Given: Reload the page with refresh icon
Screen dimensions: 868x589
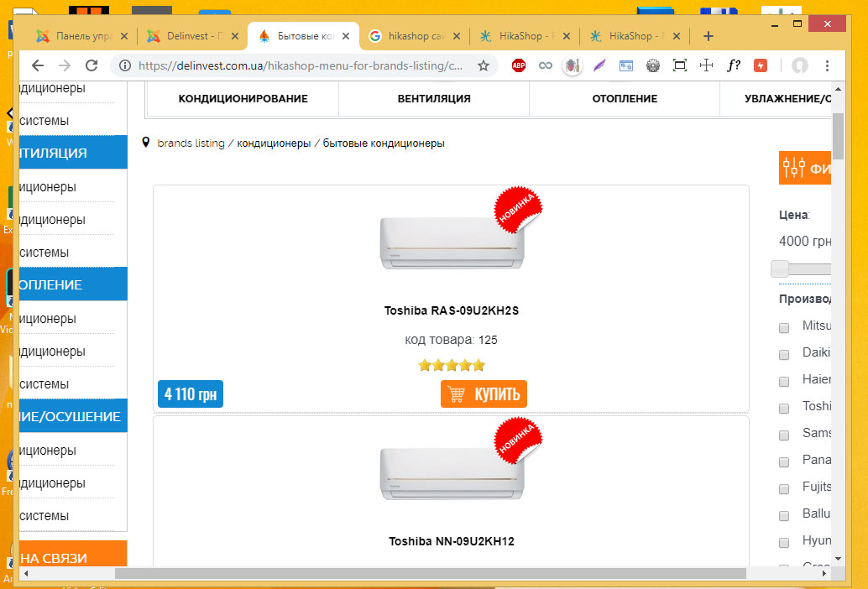Looking at the screenshot, I should coord(92,65).
